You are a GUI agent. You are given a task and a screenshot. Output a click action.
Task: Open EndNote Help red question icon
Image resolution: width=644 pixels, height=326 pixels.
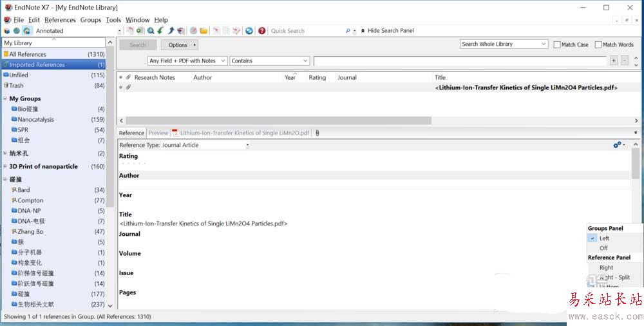click(x=261, y=30)
